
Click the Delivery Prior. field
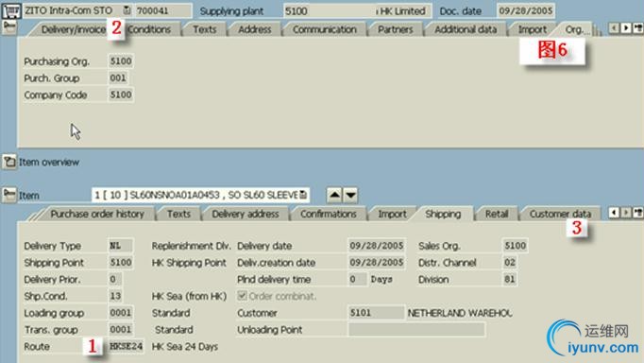(x=114, y=280)
